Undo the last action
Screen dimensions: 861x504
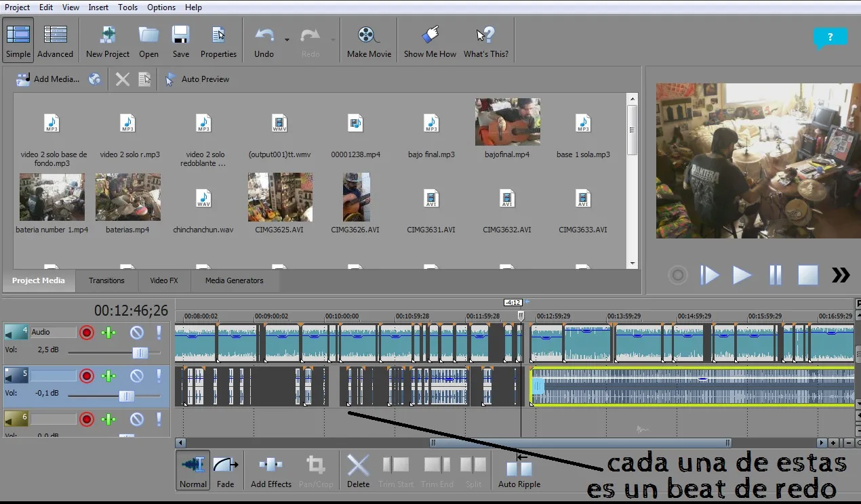pos(264,40)
